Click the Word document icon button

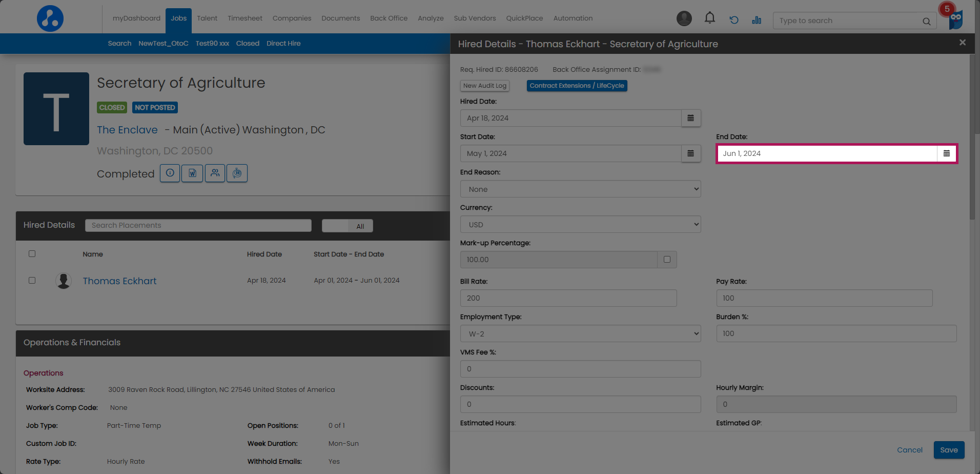[192, 173]
